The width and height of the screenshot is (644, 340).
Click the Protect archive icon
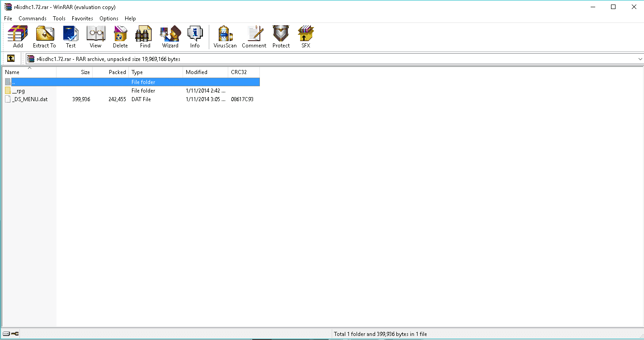pyautogui.click(x=281, y=37)
